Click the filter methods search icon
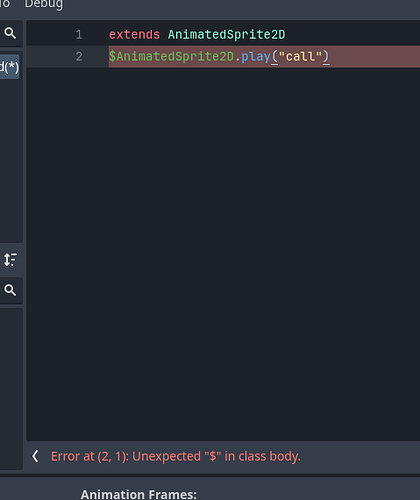The width and height of the screenshot is (420, 500). (x=10, y=290)
